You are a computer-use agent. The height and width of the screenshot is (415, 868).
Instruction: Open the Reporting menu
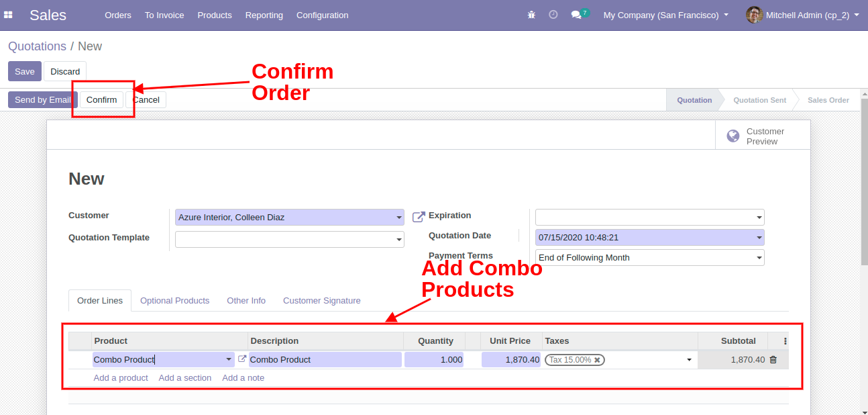click(264, 15)
